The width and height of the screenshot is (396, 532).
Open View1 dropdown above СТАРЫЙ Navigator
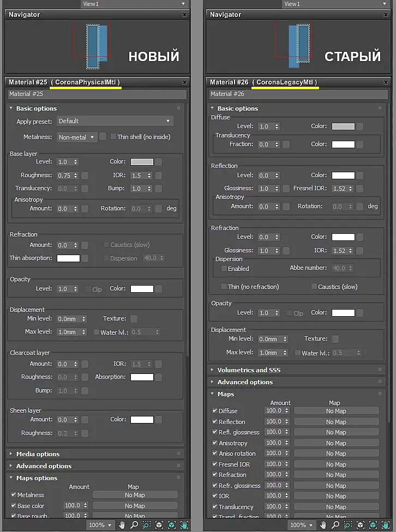tap(335, 4)
